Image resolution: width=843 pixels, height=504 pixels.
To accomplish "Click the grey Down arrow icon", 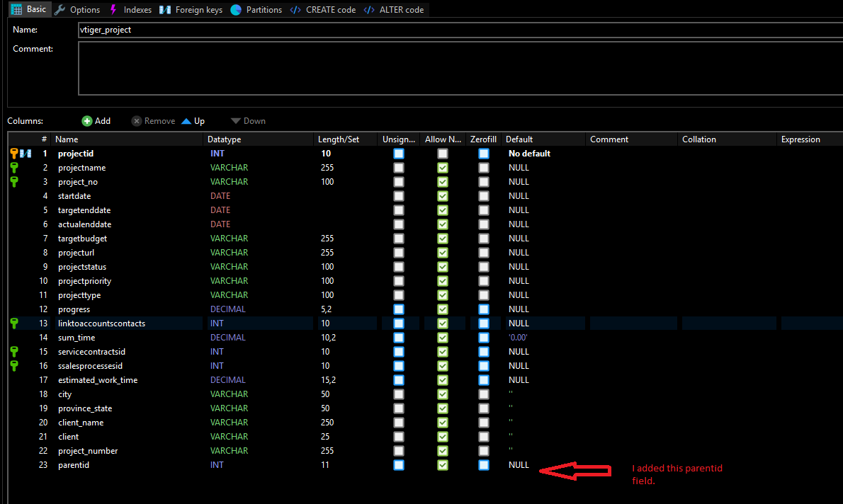I will coord(235,121).
